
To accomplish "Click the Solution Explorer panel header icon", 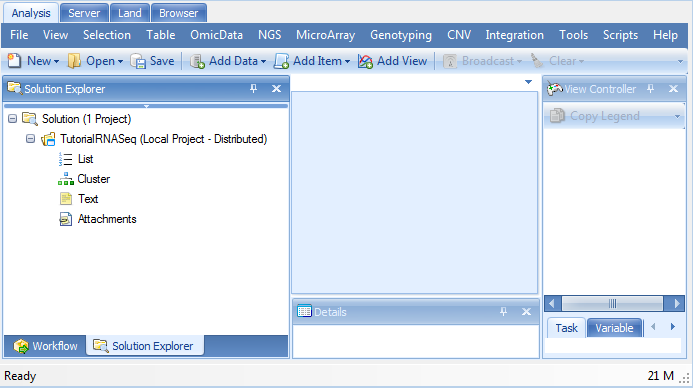I will (x=15, y=88).
